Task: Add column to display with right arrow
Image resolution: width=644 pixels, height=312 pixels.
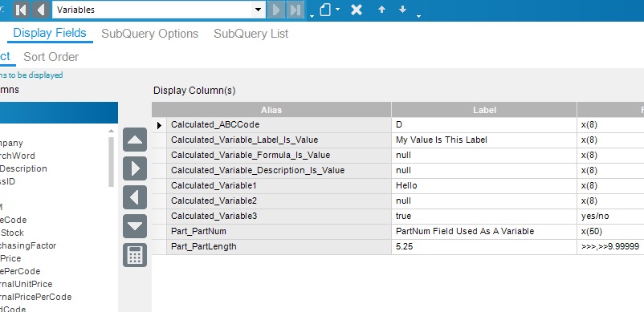Action: tap(135, 168)
